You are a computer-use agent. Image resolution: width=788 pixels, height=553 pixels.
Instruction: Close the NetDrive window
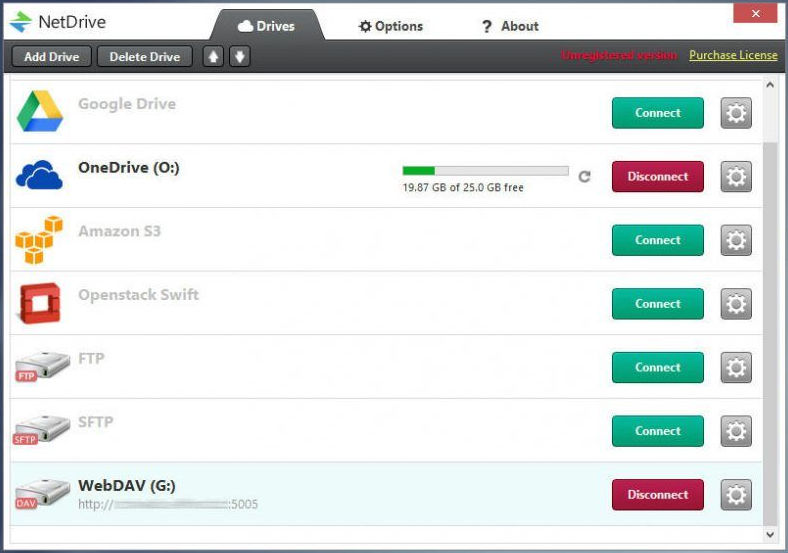755,14
